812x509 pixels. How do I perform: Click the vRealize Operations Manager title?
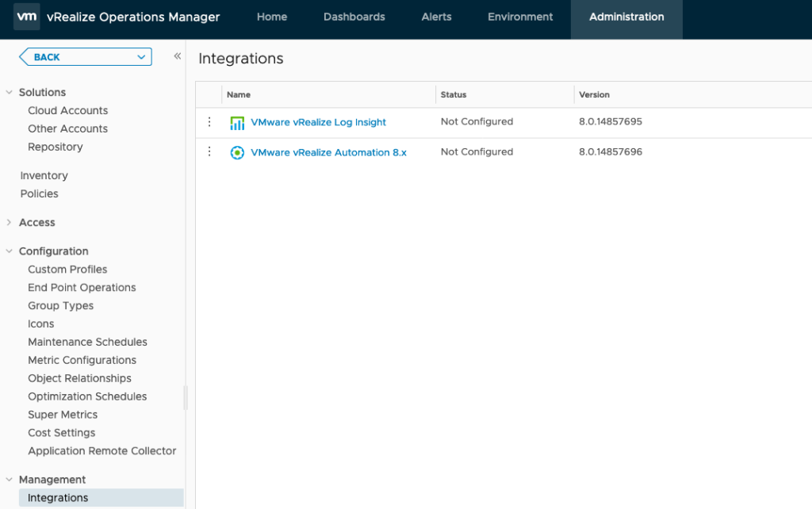coord(133,17)
